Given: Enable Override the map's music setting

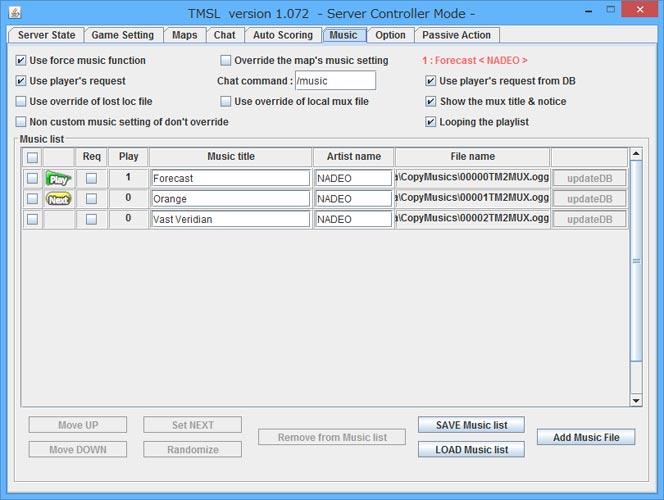Looking at the screenshot, I should click(226, 61).
